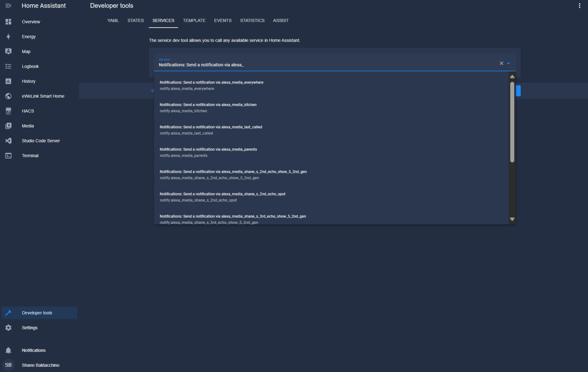Open the eWeLink Smart Home link
588x372 pixels.
[43, 96]
